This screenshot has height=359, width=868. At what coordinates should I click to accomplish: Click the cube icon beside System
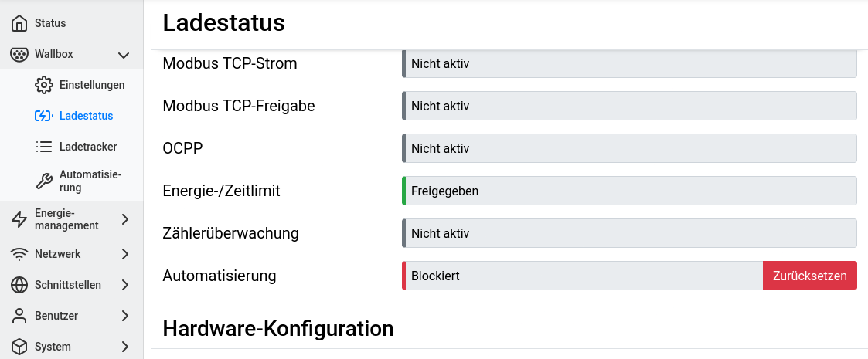[20, 347]
